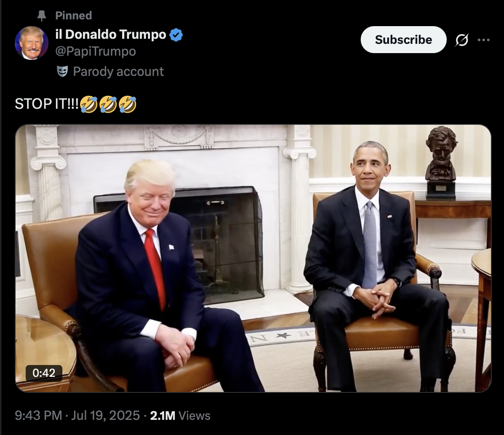Click the 'Parody account' label
This screenshot has height=435, width=504.
coord(118,71)
